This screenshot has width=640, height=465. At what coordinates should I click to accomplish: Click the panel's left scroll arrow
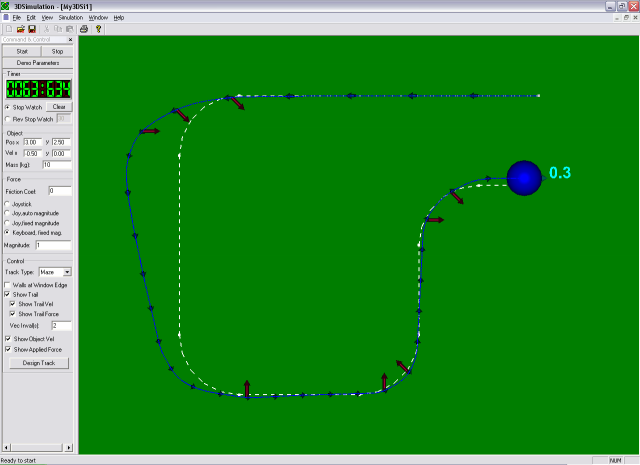pyautogui.click(x=6, y=447)
